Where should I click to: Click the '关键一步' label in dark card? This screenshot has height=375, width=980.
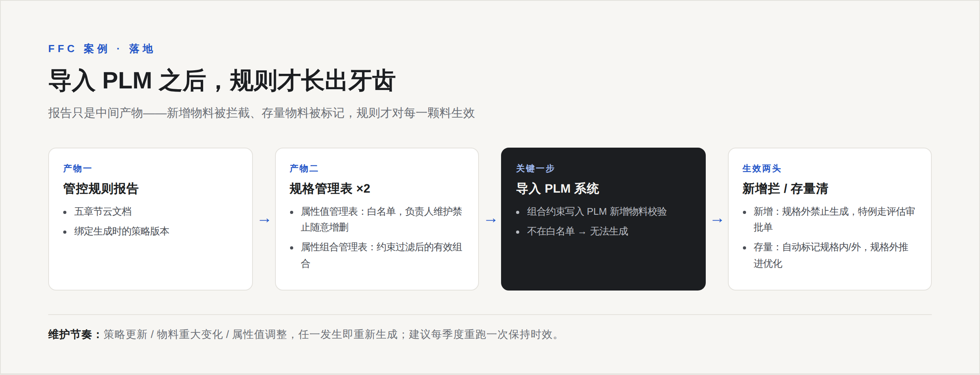pos(535,169)
